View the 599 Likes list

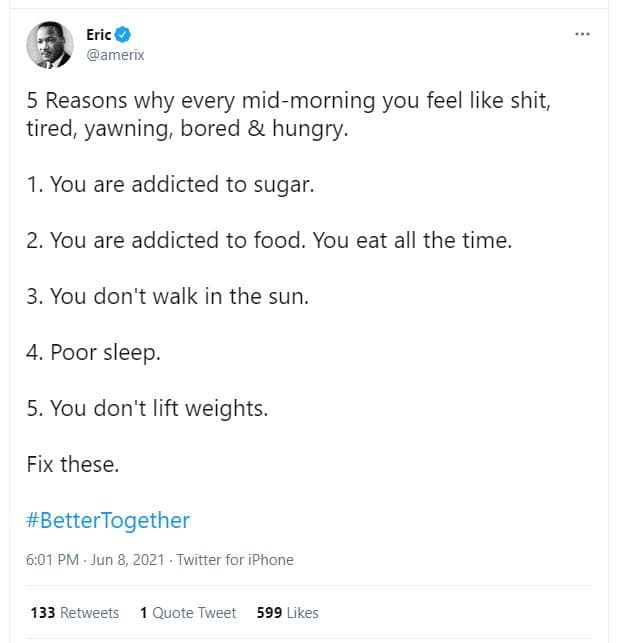pos(288,613)
